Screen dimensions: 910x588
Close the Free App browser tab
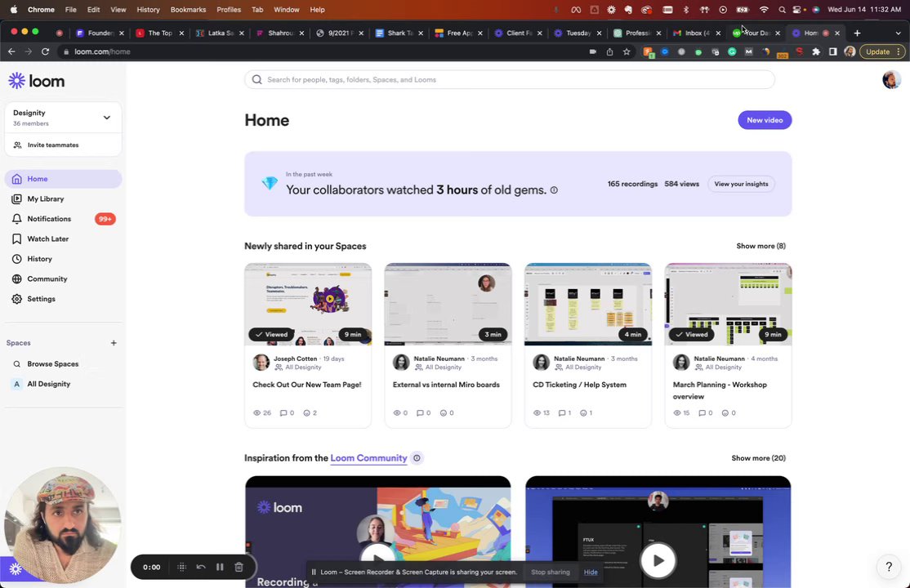click(x=480, y=33)
